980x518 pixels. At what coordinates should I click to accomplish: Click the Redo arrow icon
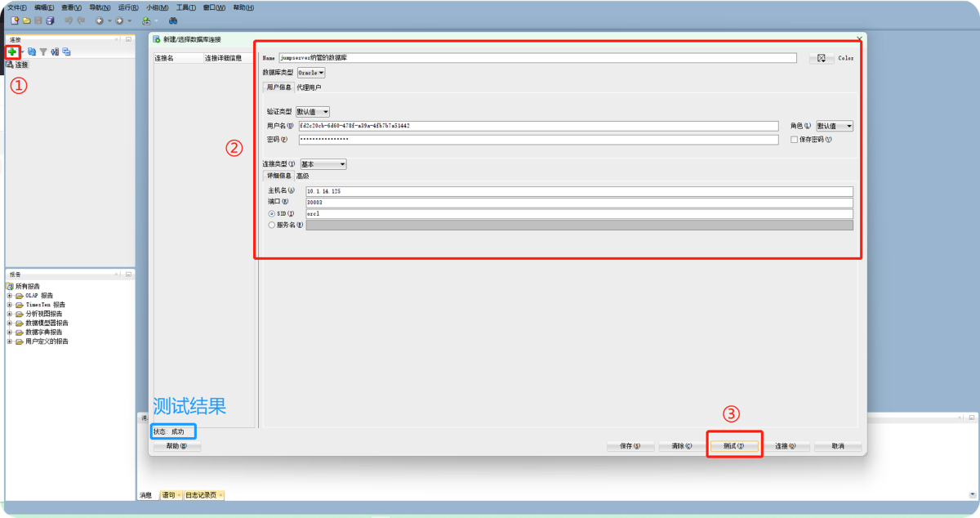pos(81,20)
